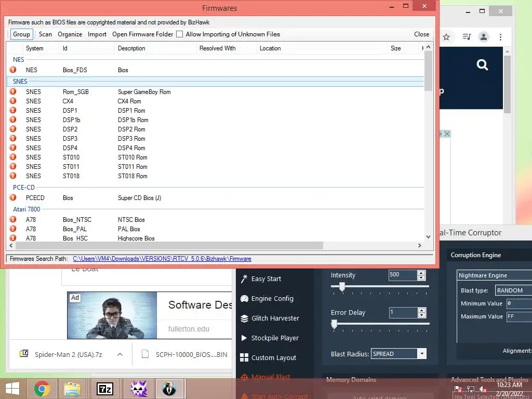
Task: Click the warning icon for PCECD Bios
Action: click(13, 197)
